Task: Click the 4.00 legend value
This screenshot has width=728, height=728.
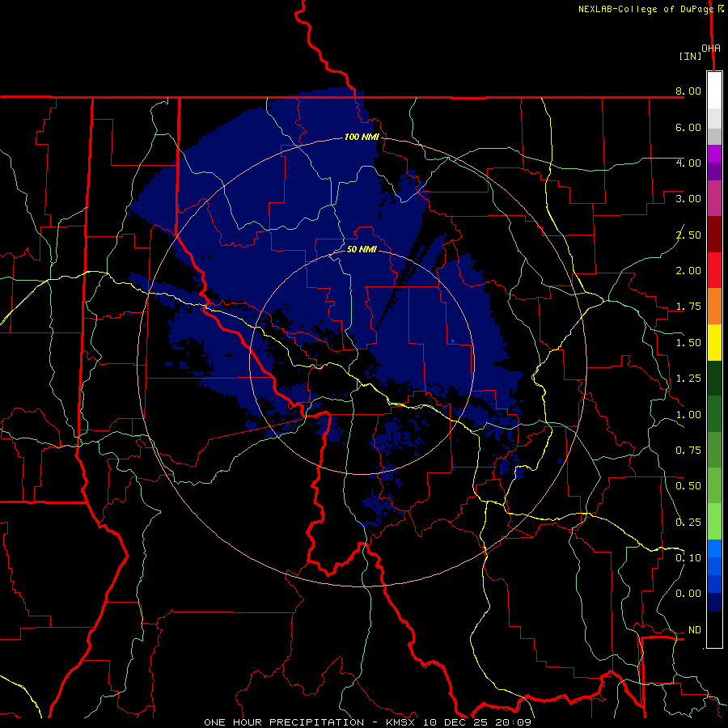Action: coord(688,163)
